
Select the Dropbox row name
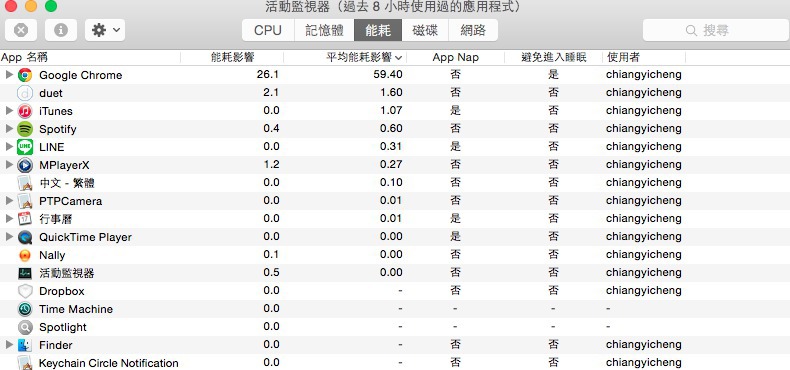point(61,291)
